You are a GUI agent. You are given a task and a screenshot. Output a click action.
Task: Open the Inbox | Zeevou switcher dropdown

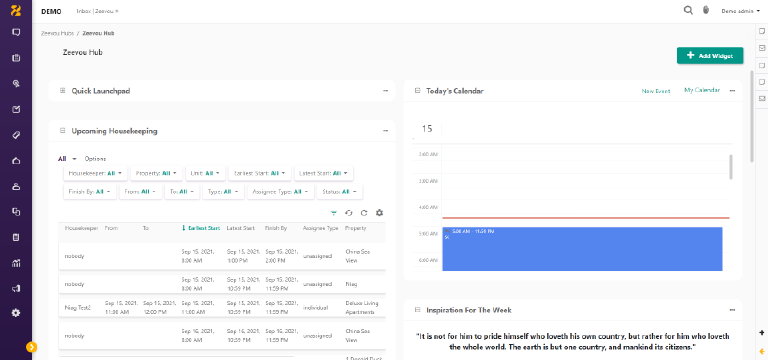click(x=97, y=11)
